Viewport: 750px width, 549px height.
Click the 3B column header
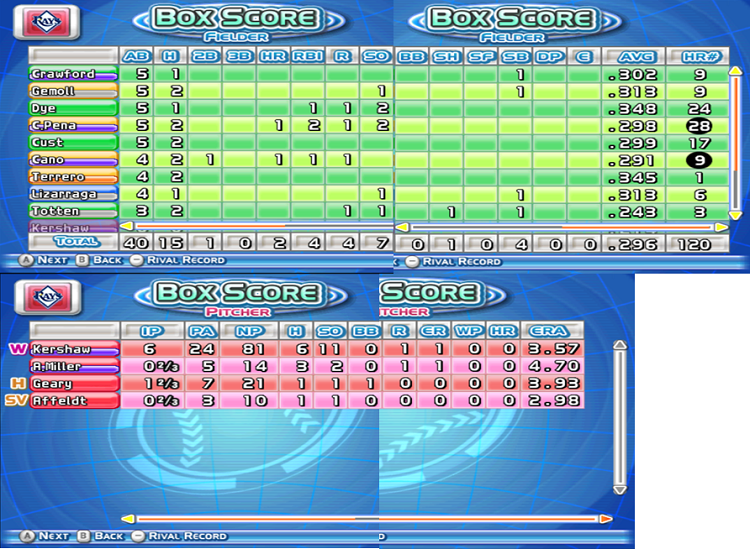coord(239,56)
